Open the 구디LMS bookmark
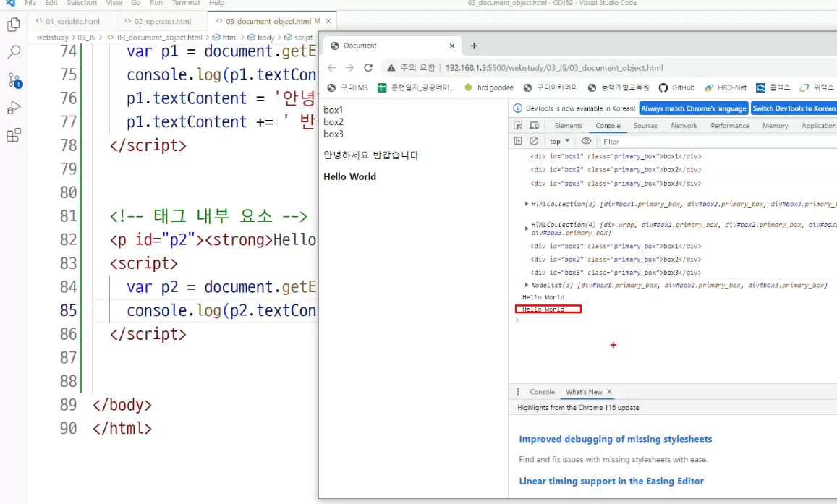The height and width of the screenshot is (504, 837). click(347, 87)
